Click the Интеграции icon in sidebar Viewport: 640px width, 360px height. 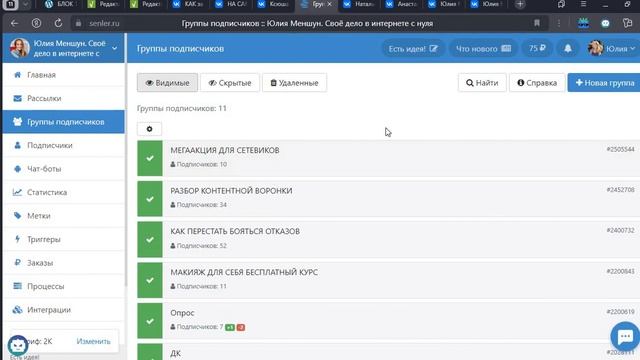click(17, 310)
